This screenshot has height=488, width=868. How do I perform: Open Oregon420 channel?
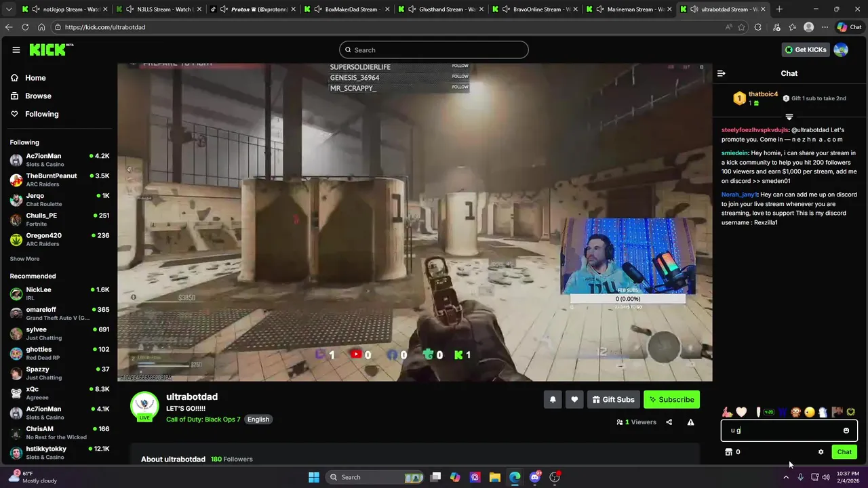pyautogui.click(x=59, y=239)
